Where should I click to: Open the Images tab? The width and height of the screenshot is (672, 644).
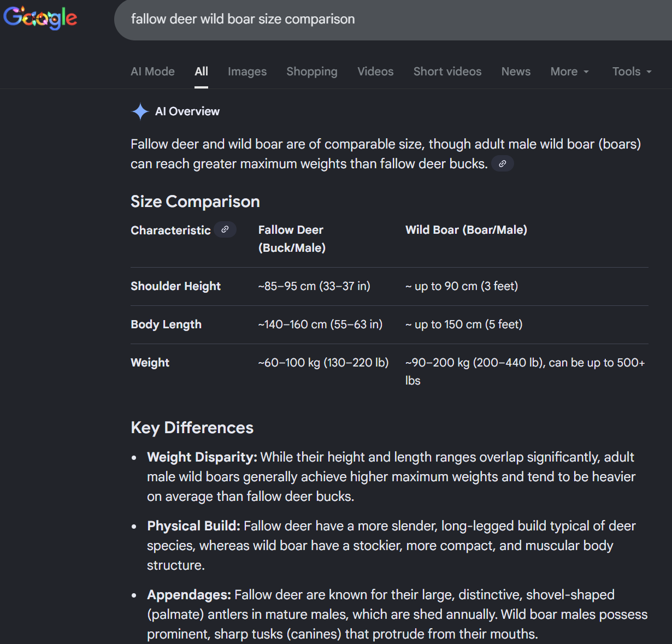[x=247, y=72]
